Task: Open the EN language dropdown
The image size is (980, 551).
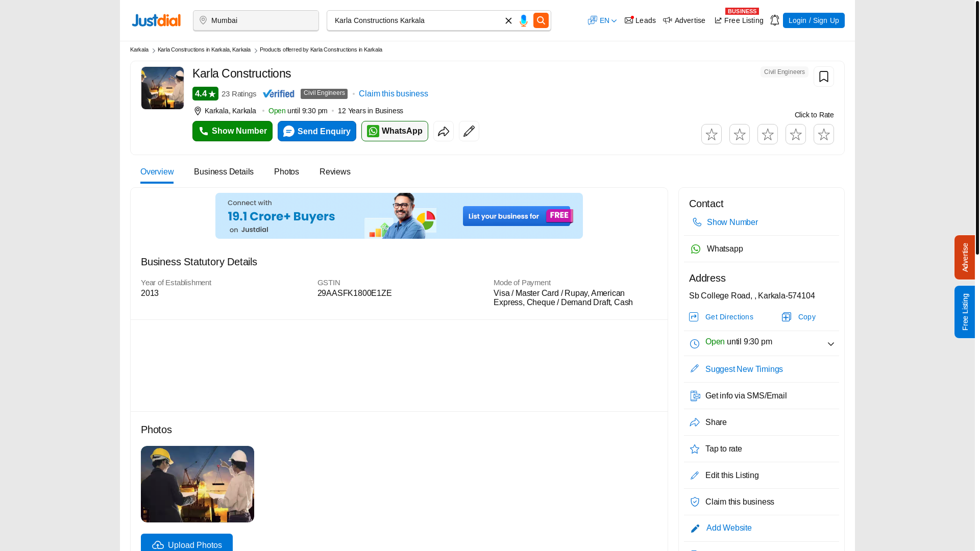Action: (x=602, y=20)
